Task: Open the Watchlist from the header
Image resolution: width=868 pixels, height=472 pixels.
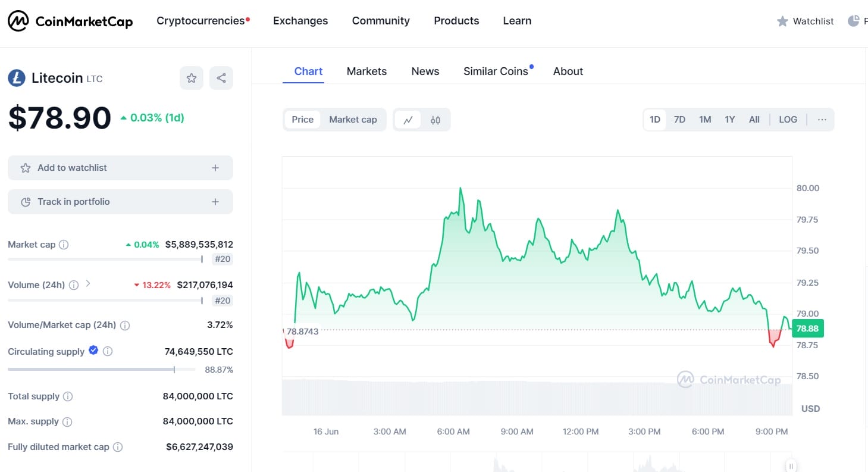Action: (x=806, y=21)
